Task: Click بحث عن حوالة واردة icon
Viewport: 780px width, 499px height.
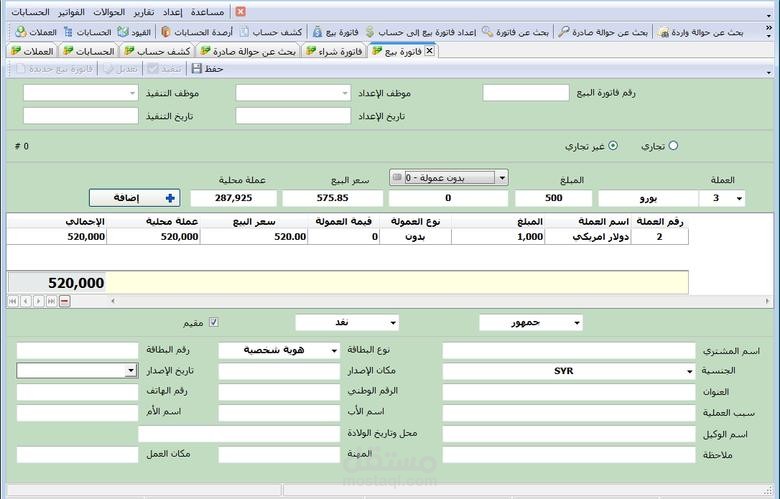Action: click(663, 32)
